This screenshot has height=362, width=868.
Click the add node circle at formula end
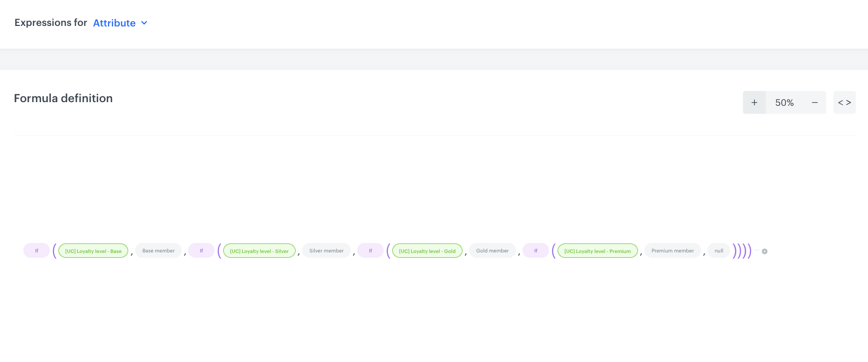pyautogui.click(x=765, y=251)
